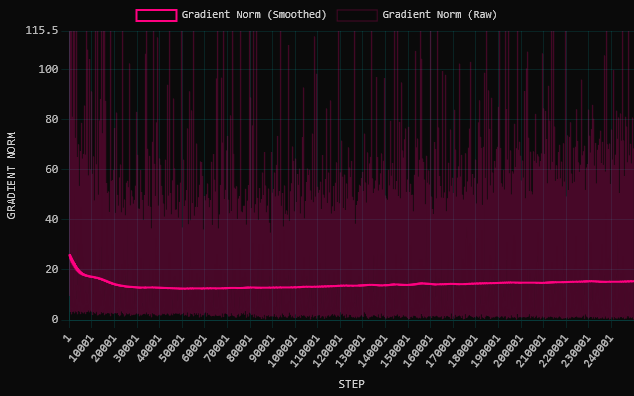Click the x-axis tick label 170001

pos(441,351)
